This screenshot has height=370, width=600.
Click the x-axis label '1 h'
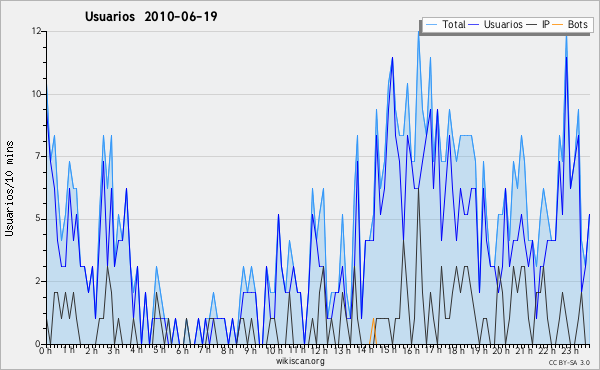click(x=69, y=350)
